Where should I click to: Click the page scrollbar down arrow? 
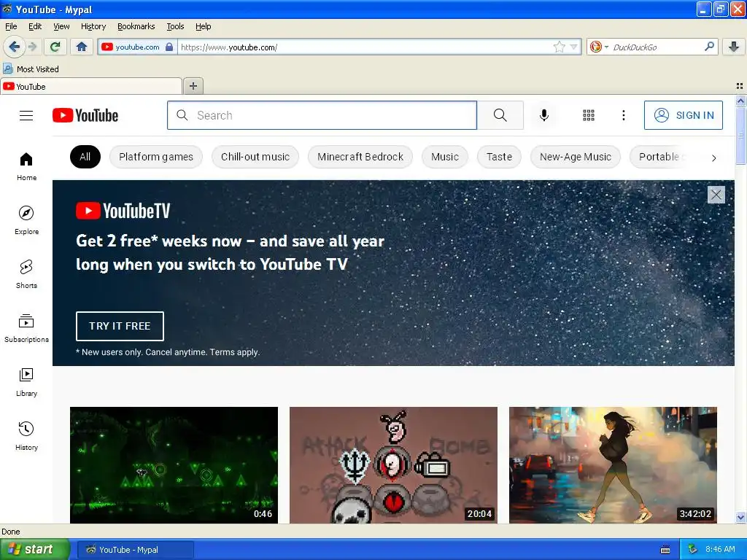(740, 518)
